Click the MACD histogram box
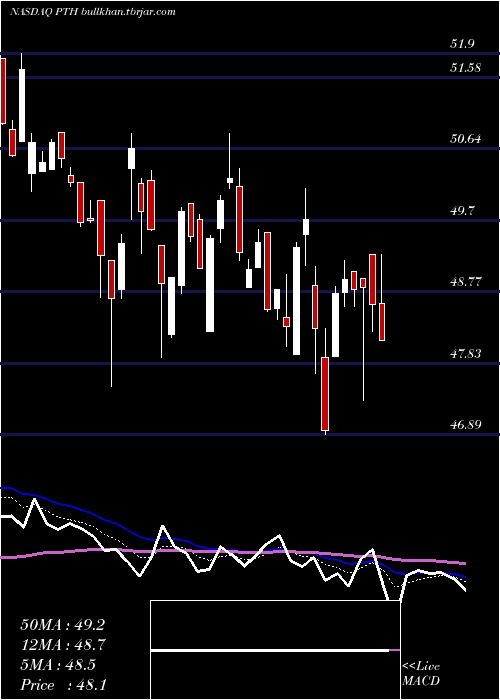 275,650
